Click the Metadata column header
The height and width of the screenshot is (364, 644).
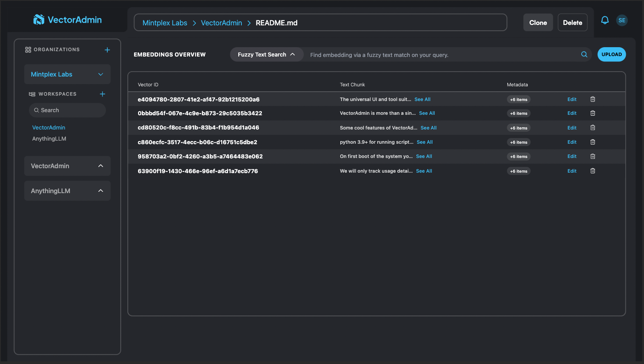click(x=517, y=85)
